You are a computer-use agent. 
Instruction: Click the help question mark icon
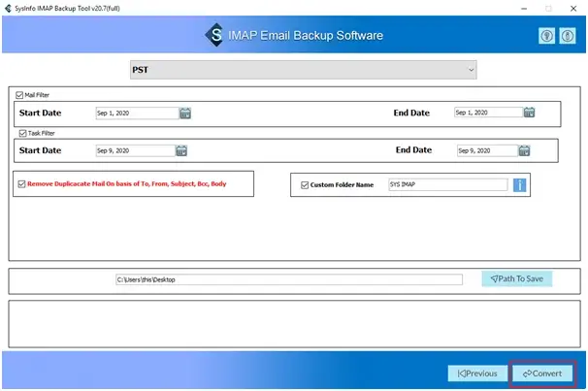(547, 36)
